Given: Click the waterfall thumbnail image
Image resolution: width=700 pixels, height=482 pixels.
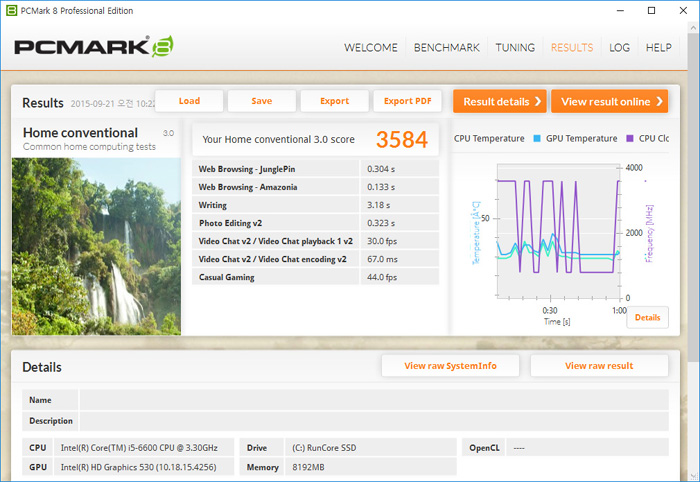Looking at the screenshot, I should [x=96, y=246].
